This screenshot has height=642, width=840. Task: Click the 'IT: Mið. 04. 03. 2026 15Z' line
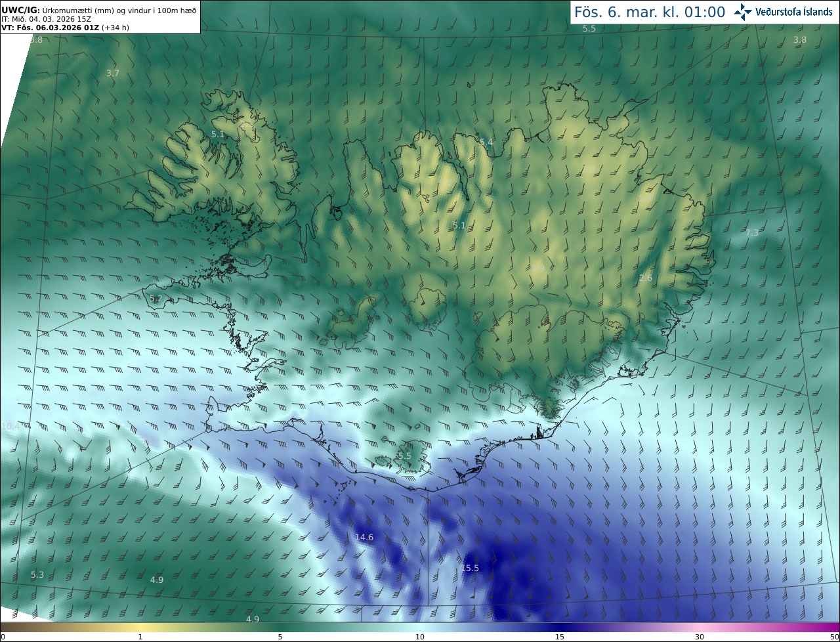tap(46, 19)
